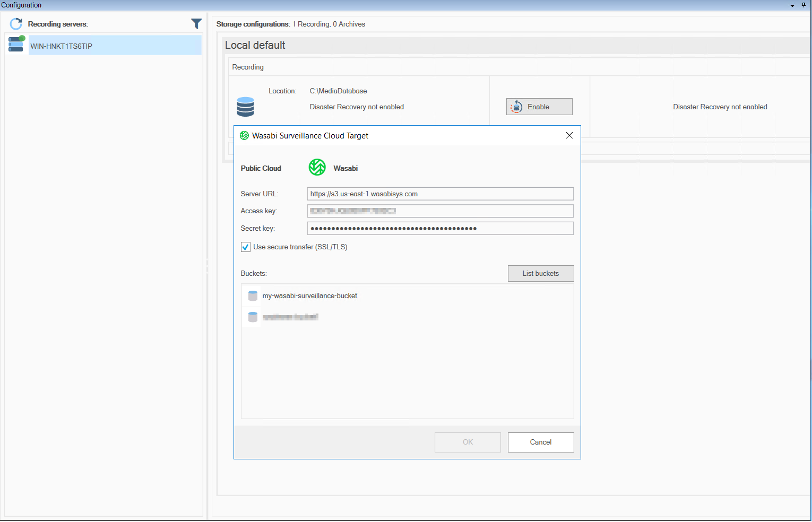Enable disaster recovery for Local default
This screenshot has width=812, height=522.
(x=539, y=107)
